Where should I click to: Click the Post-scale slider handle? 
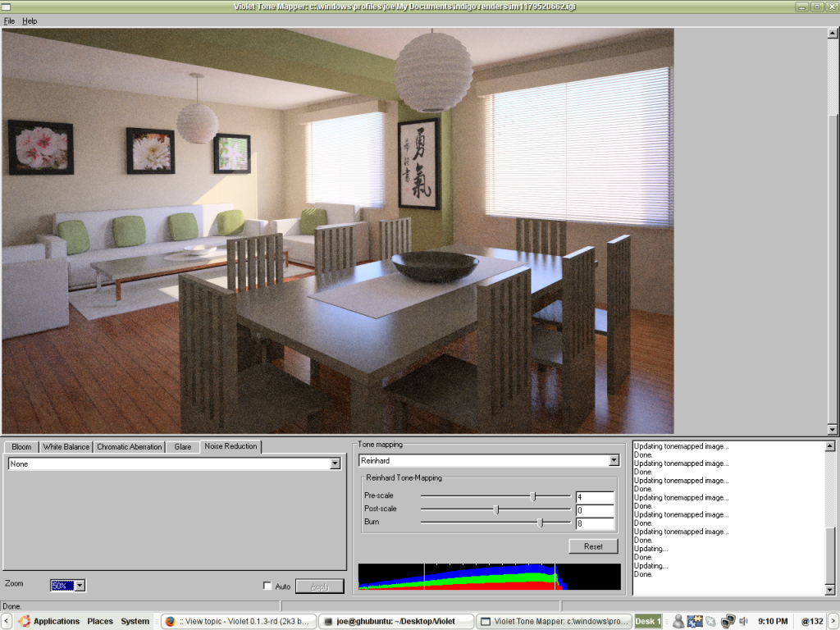pyautogui.click(x=496, y=509)
